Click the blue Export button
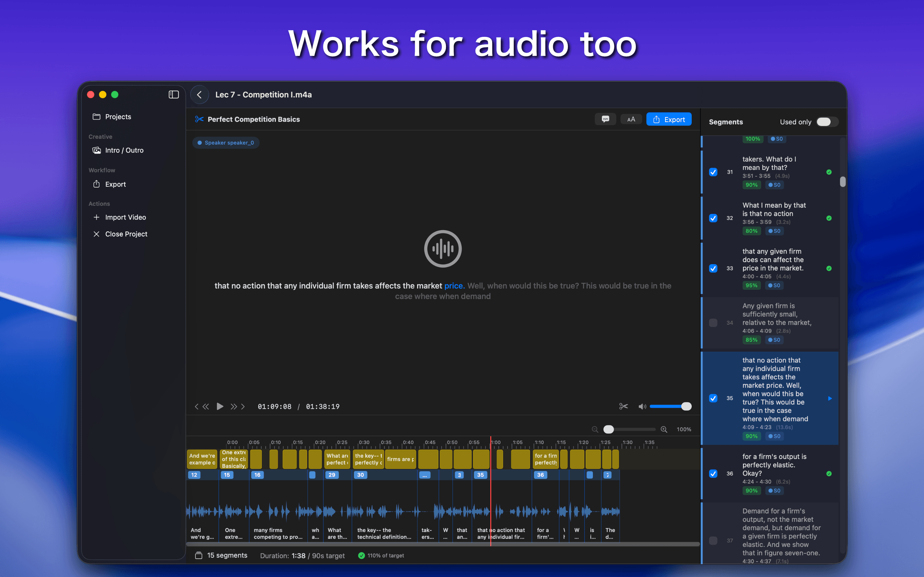The width and height of the screenshot is (924, 577). [x=669, y=119]
